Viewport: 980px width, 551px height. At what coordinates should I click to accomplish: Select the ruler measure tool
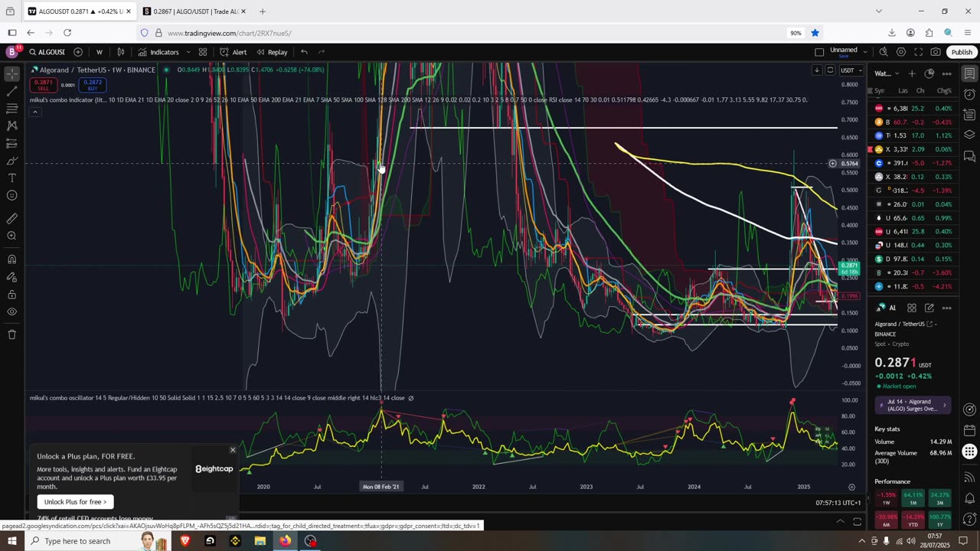(x=11, y=219)
